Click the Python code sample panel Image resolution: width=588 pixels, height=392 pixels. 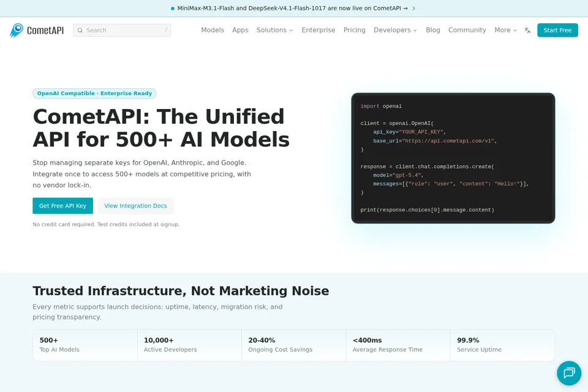click(x=453, y=158)
